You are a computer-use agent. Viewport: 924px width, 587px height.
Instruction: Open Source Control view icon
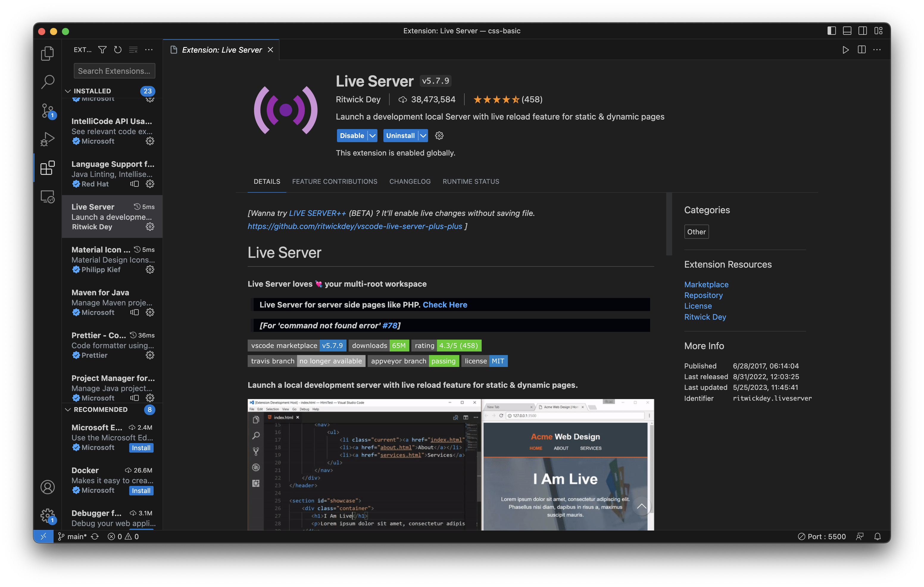[48, 110]
